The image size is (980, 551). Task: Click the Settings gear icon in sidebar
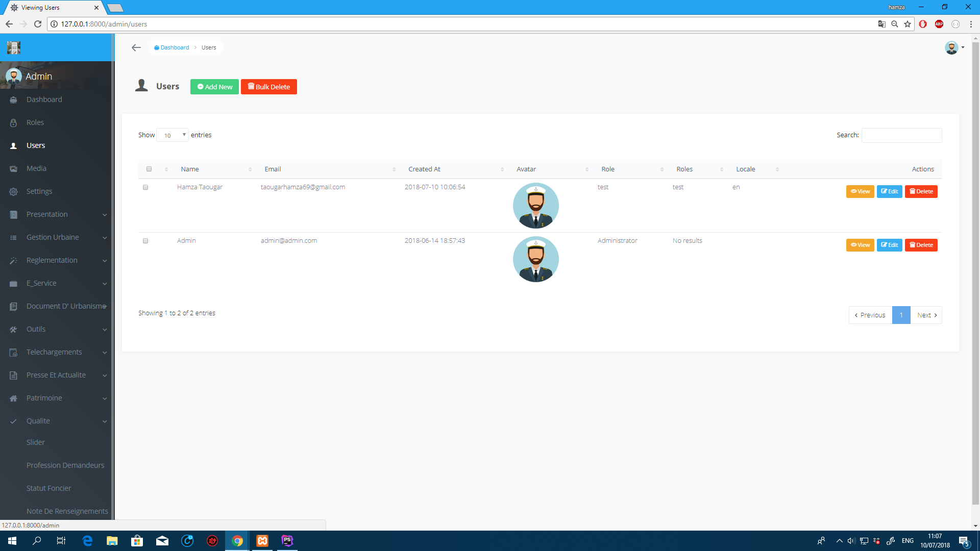tap(14, 192)
